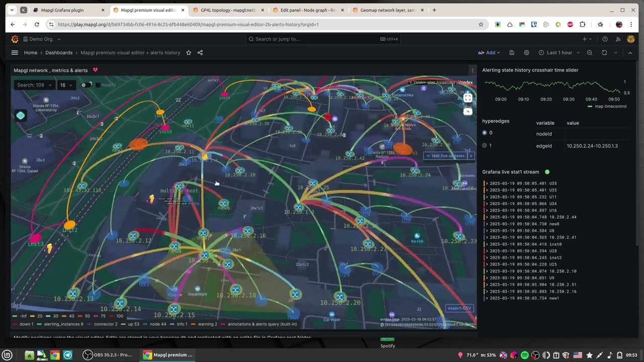This screenshot has height=362, width=644.
Task: Open the map zoom level 16 dropdown
Action: (65, 85)
